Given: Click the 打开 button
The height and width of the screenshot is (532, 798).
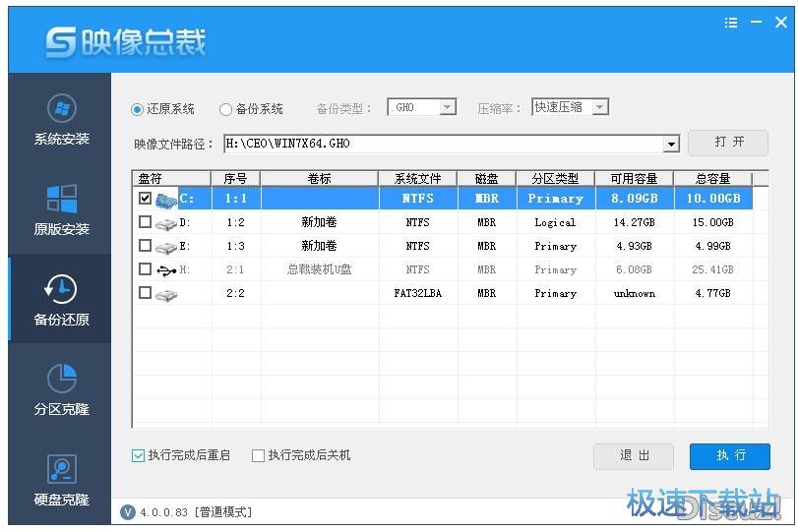Looking at the screenshot, I should coord(728,143).
